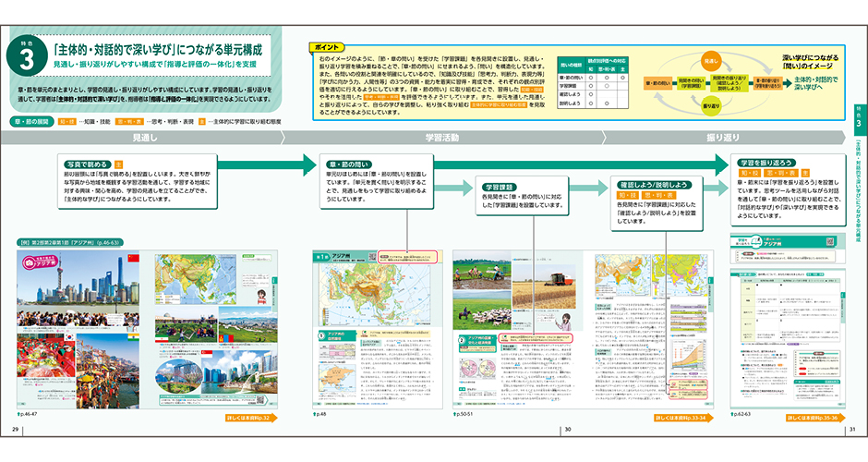Click the QR code on the p.62-63 header
The height and width of the screenshot is (462, 868).
click(x=829, y=241)
